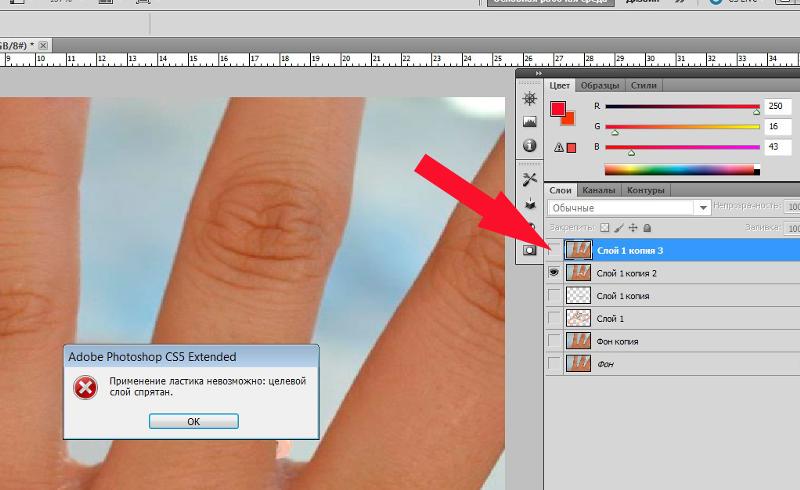The height and width of the screenshot is (490, 800).
Task: Select layer name Слой 1
Action: pos(610,318)
